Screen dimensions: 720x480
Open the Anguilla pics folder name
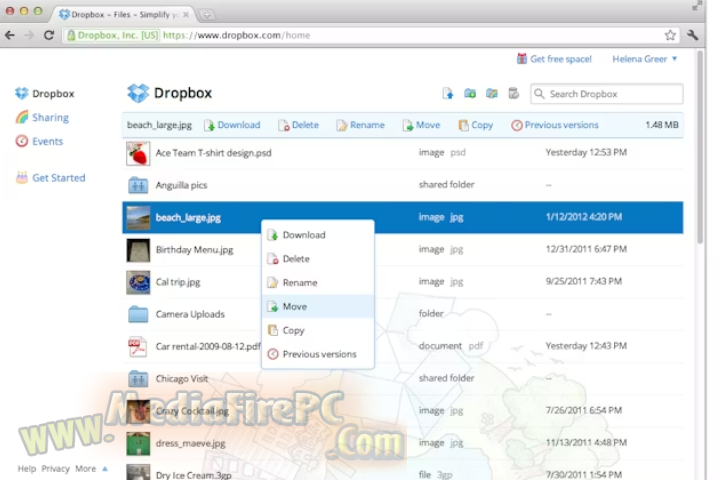181,185
